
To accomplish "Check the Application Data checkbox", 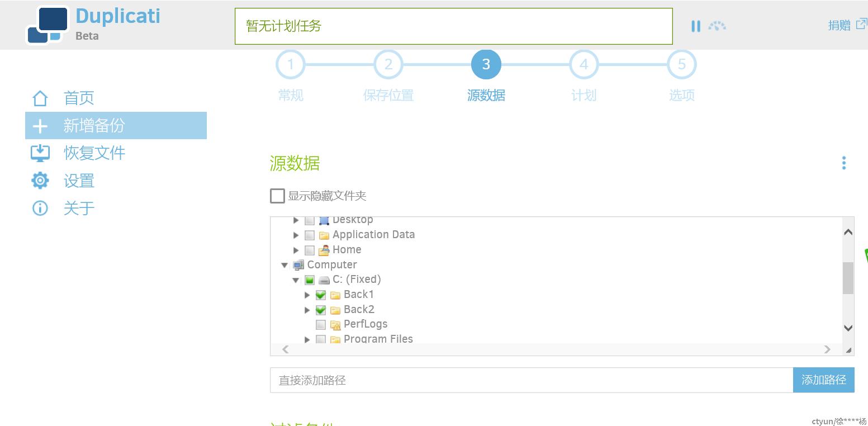I will coord(310,235).
